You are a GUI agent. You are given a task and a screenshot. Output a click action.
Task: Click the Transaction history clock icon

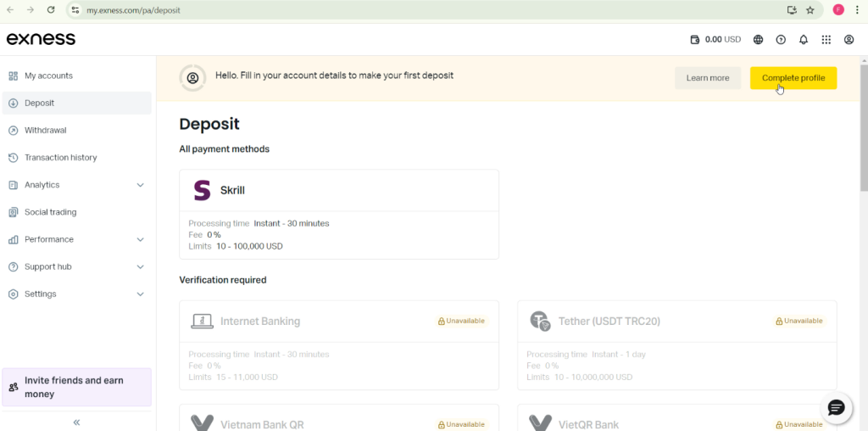pos(14,158)
